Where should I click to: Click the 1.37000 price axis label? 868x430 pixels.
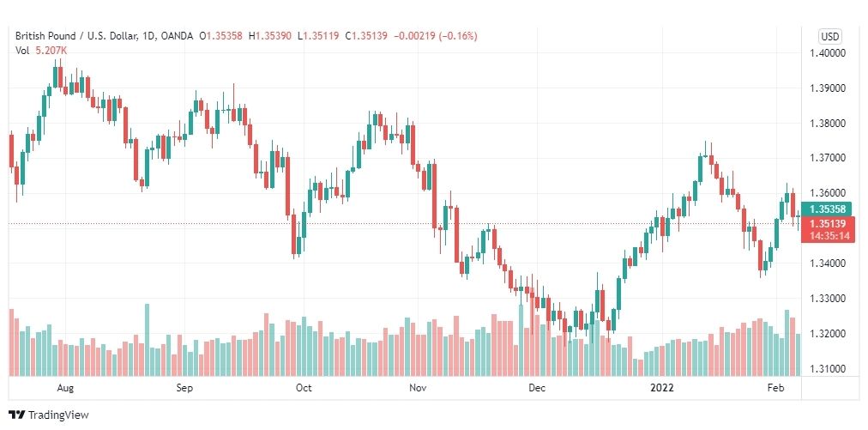pyautogui.click(x=827, y=159)
